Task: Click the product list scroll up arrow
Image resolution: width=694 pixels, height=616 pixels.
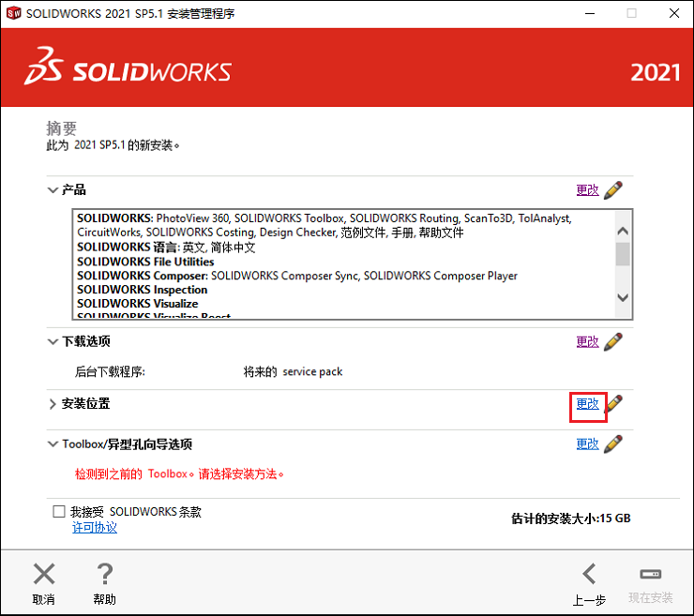Action: (623, 231)
